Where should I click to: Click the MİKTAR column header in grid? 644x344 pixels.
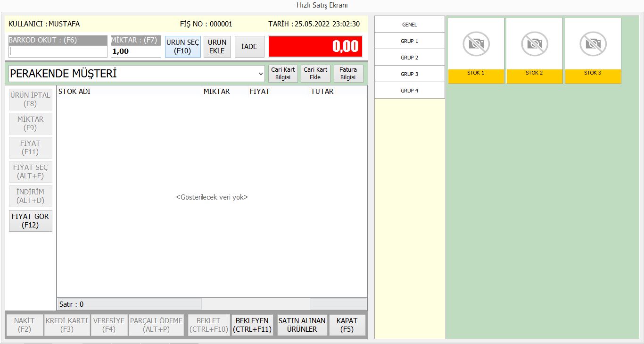tap(225, 92)
